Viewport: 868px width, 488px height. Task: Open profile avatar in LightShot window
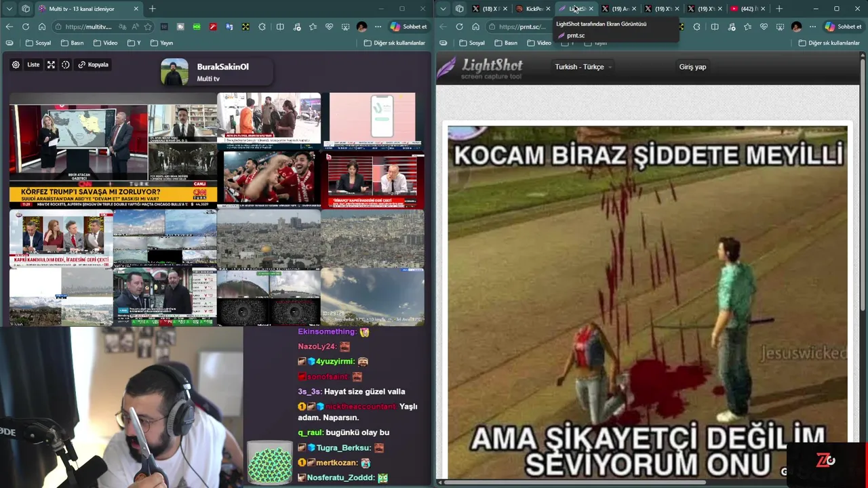[x=796, y=27]
